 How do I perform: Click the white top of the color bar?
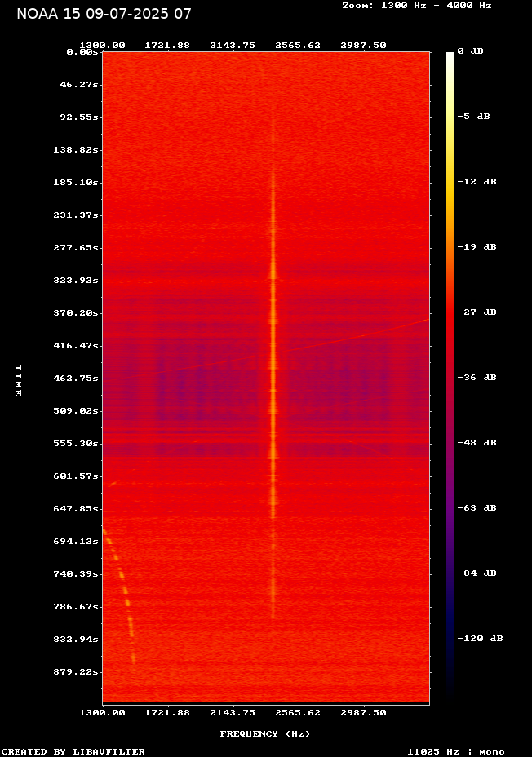(449, 55)
